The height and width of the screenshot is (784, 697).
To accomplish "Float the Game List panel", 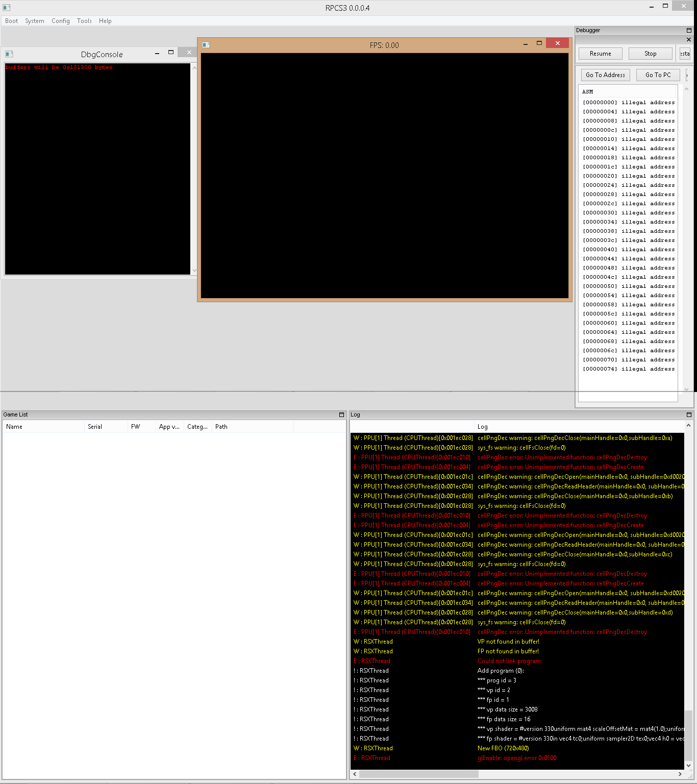I will click(342, 415).
